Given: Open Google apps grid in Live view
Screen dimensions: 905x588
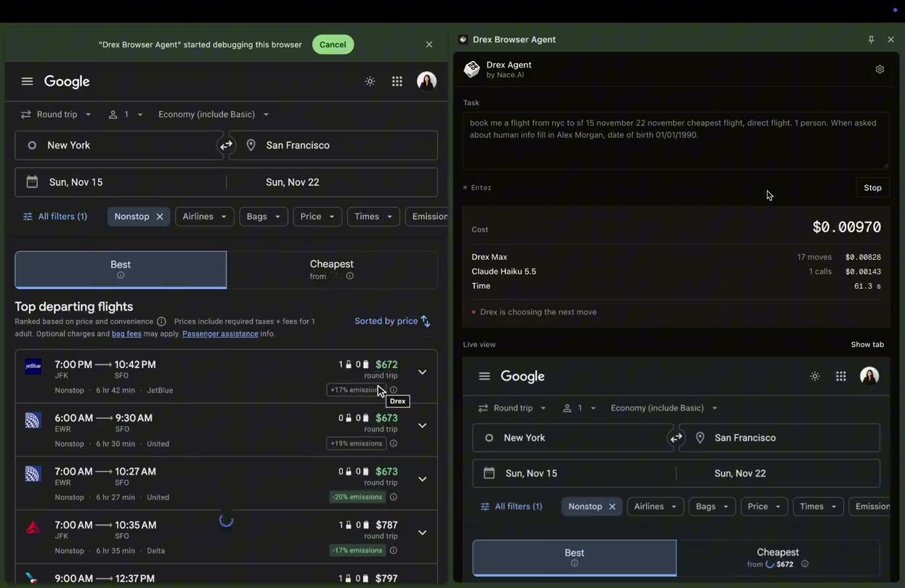Looking at the screenshot, I should click(841, 376).
